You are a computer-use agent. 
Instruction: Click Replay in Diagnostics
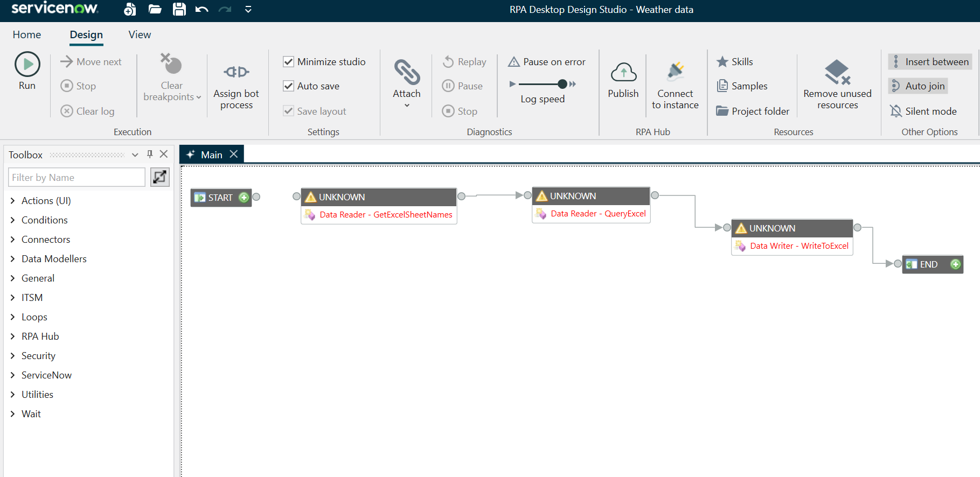pos(464,62)
